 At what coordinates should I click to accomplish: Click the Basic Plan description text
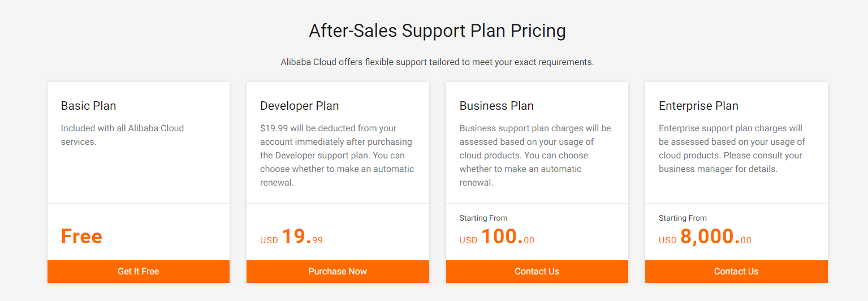click(123, 135)
